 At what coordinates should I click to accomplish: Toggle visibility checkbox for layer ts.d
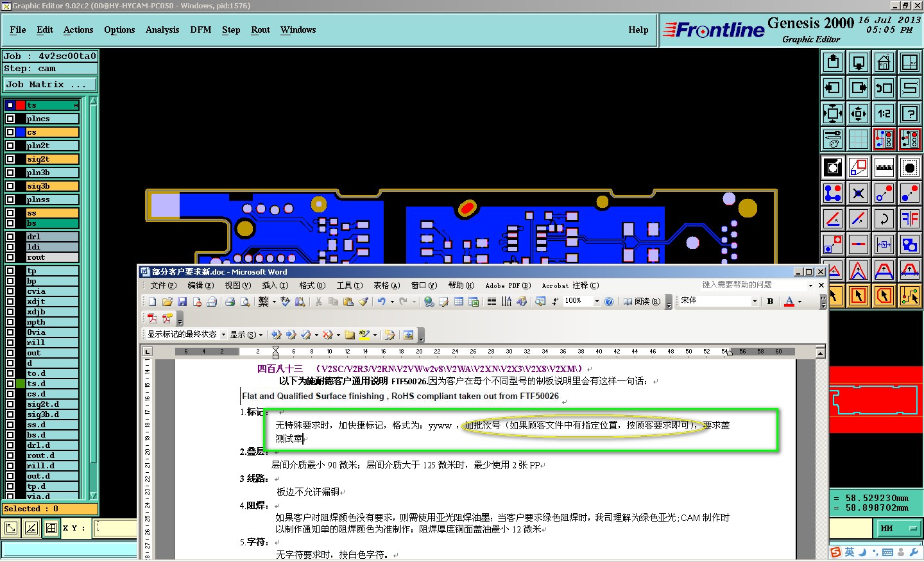10,384
